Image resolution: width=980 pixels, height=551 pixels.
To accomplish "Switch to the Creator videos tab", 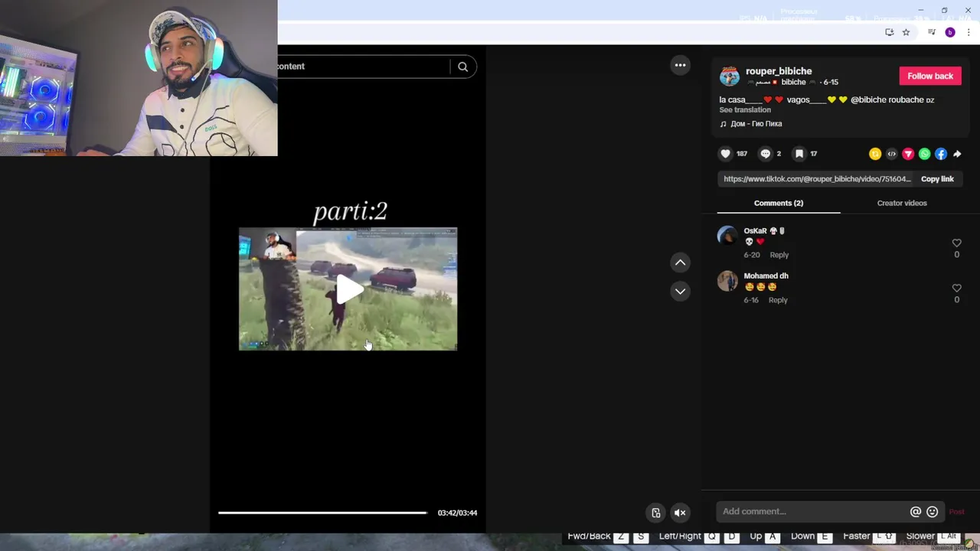I will (x=902, y=203).
